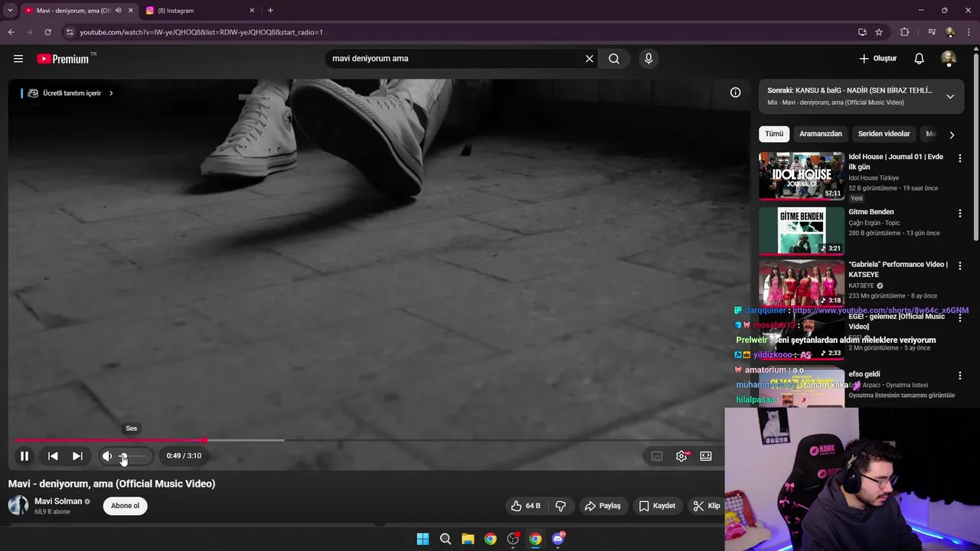
Task: Show more filter chips with arrow
Action: click(952, 135)
